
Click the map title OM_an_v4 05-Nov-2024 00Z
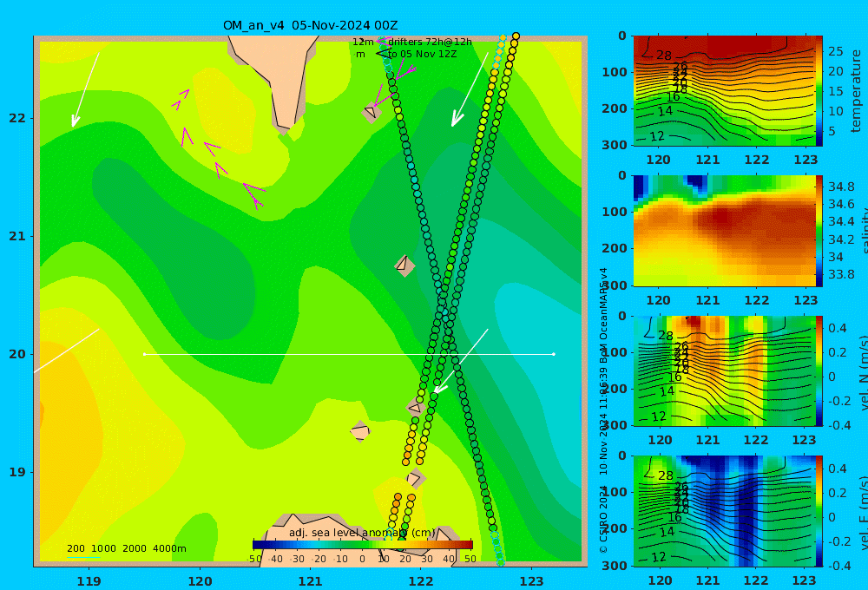(310, 25)
